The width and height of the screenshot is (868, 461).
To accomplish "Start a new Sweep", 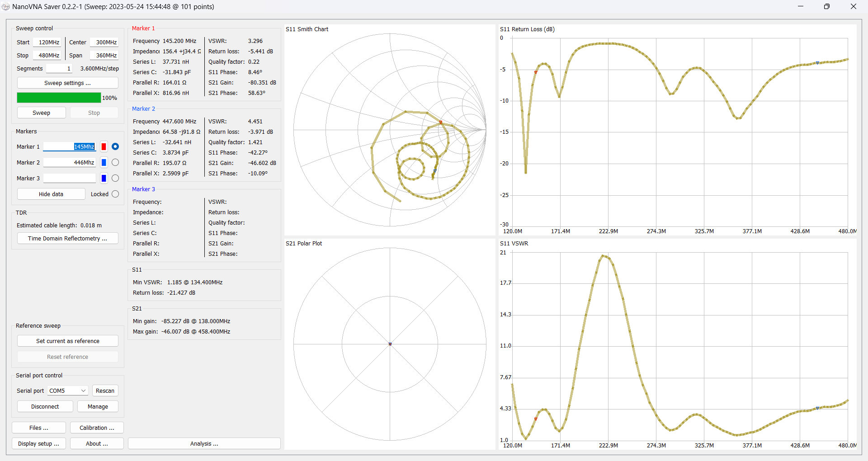I will pyautogui.click(x=41, y=113).
